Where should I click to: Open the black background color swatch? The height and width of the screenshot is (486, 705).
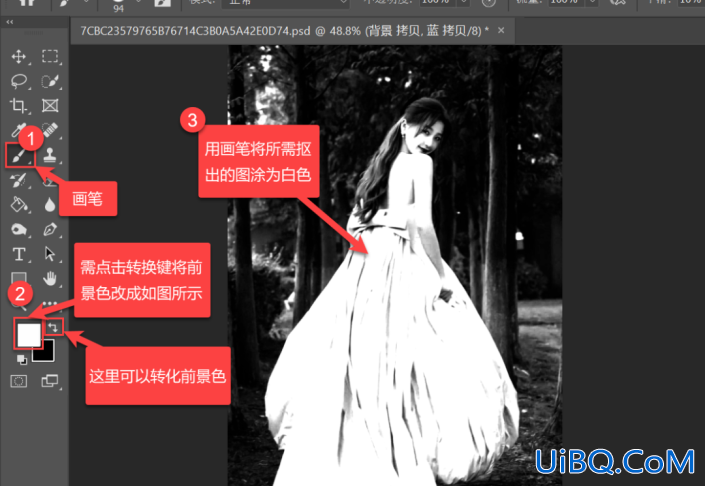45,352
